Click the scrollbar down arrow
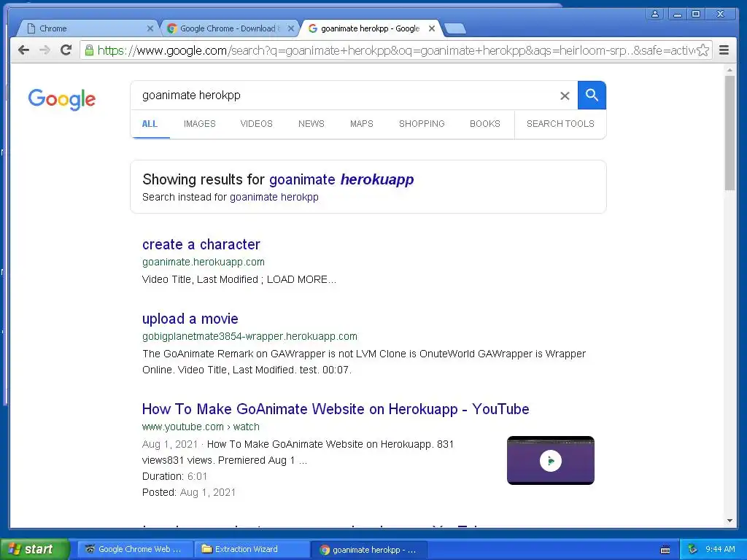This screenshot has width=747, height=560. click(729, 521)
